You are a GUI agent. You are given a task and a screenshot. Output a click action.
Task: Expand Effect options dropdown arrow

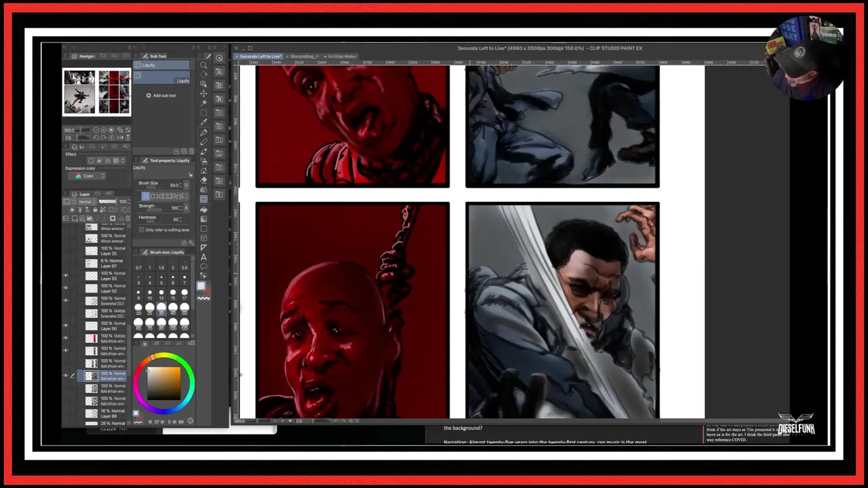(x=123, y=161)
